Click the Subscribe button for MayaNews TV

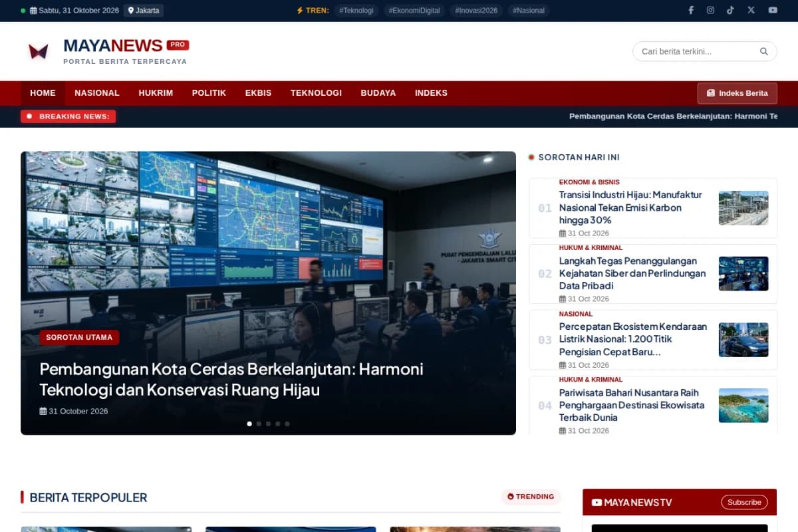[744, 502]
